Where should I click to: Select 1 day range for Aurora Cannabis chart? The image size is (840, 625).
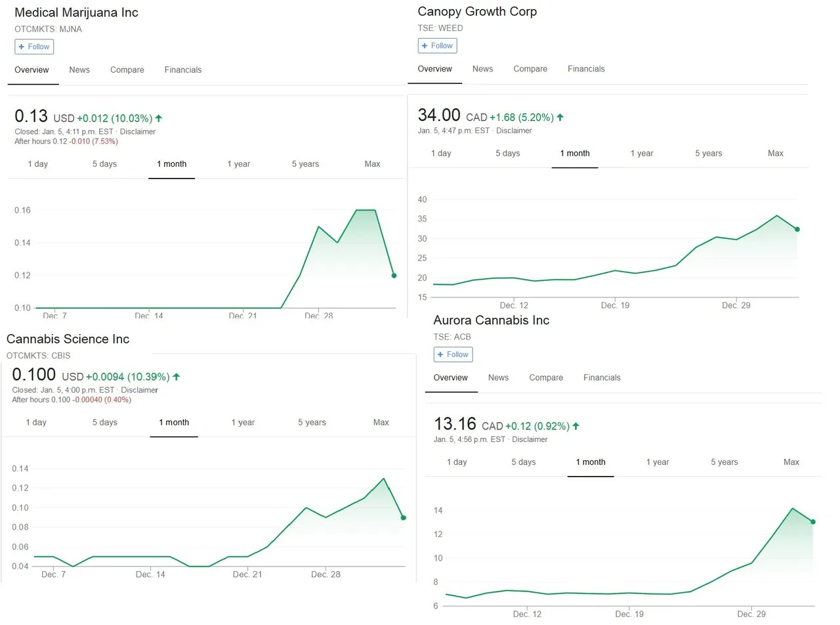click(457, 462)
